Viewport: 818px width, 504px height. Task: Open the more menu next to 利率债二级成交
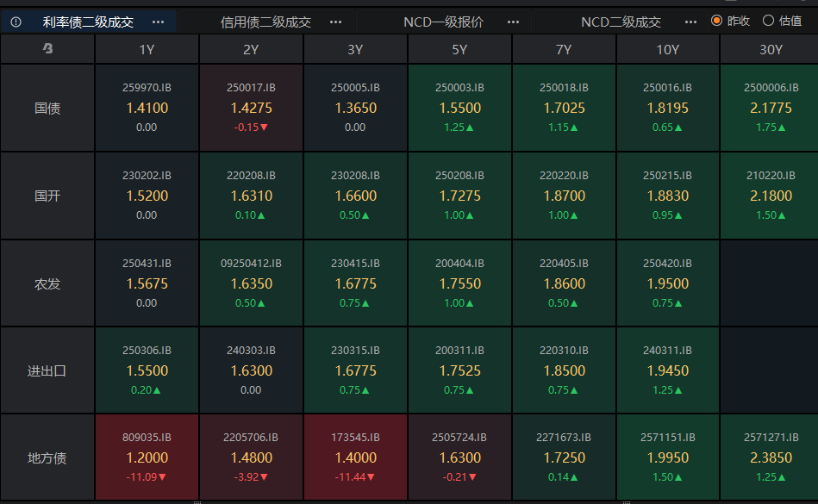point(158,22)
